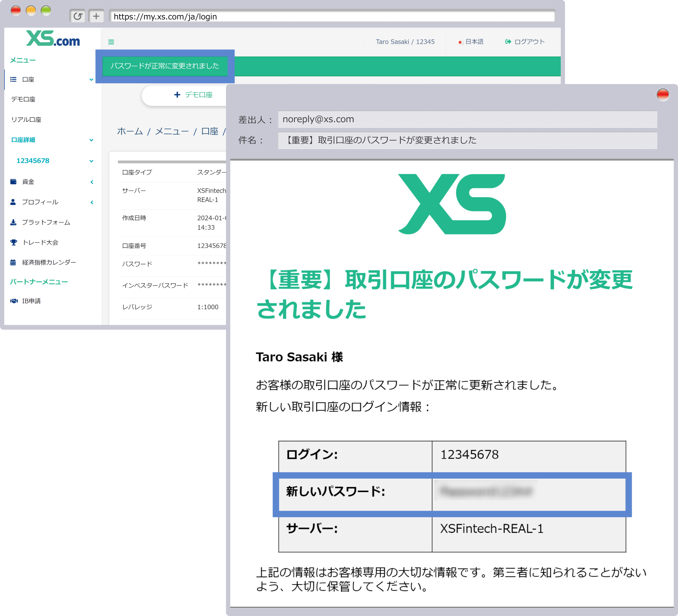The image size is (678, 616).
Task: Click the プラットフォーム download icon
Action: [x=13, y=222]
